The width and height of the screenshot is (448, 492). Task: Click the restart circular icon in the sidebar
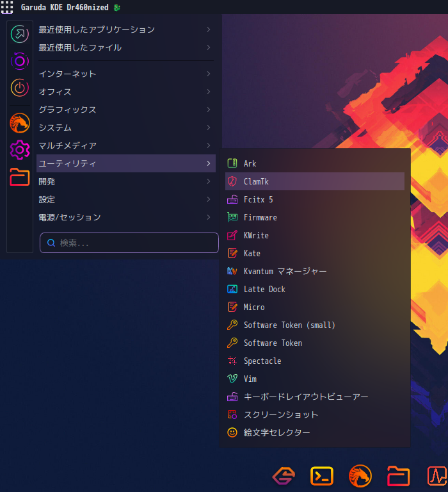(19, 61)
